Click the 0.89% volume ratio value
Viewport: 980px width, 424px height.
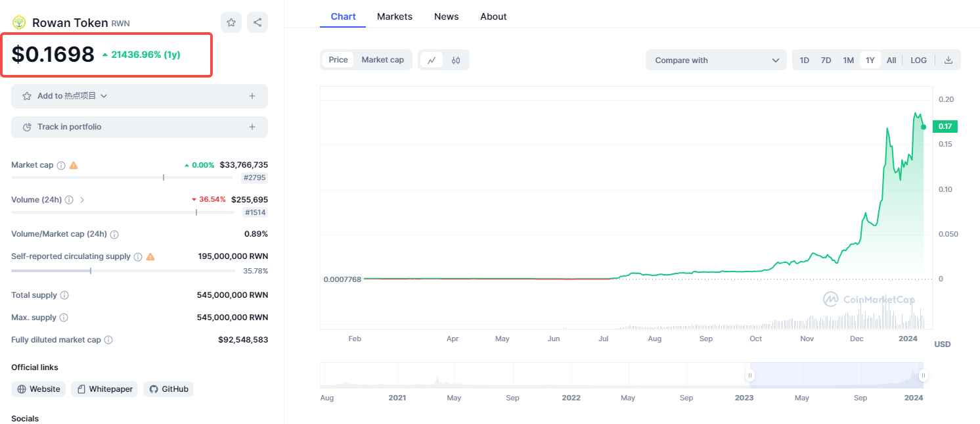tap(256, 234)
